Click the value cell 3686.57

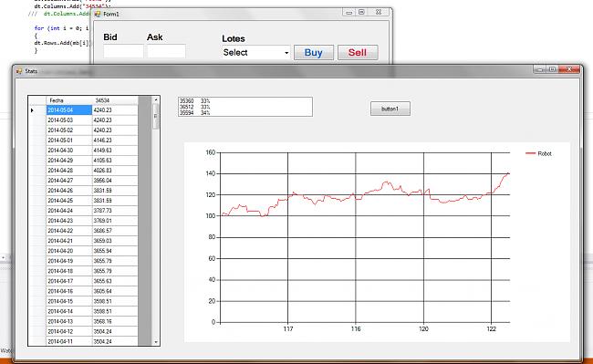[115, 231]
